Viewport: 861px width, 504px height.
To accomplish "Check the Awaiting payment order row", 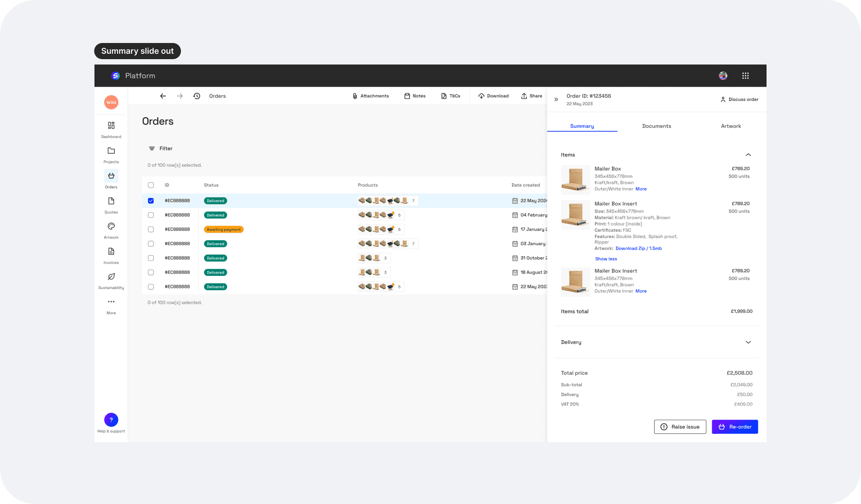I will pos(151,229).
